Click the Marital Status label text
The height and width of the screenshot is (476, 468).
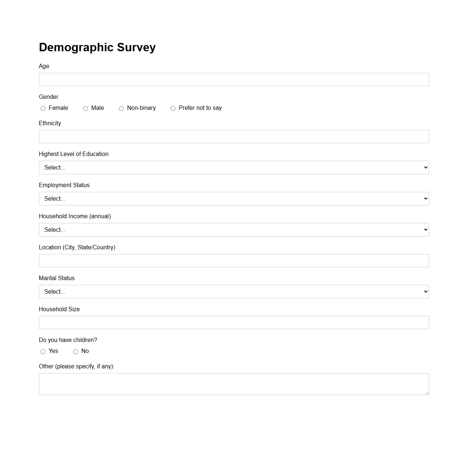[x=56, y=278]
